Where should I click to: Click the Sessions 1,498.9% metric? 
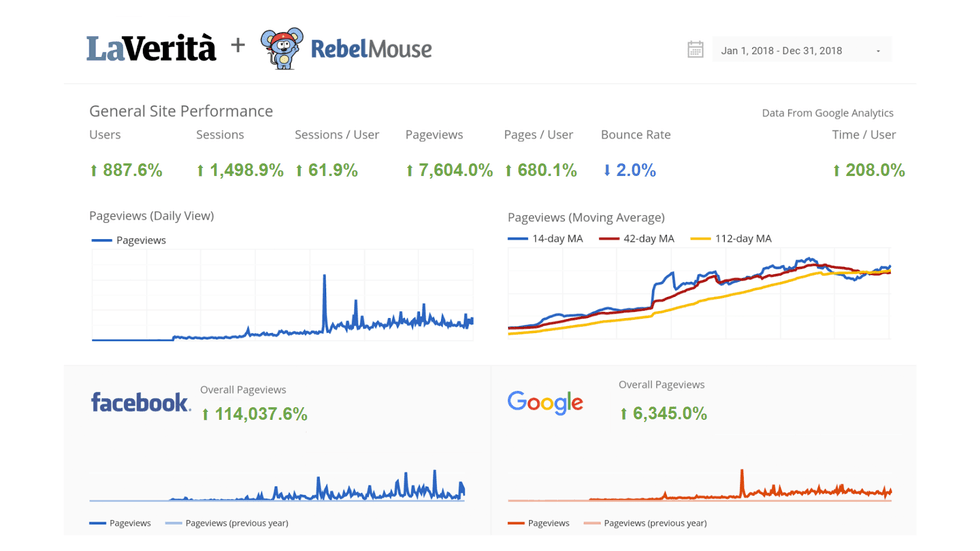click(x=240, y=170)
